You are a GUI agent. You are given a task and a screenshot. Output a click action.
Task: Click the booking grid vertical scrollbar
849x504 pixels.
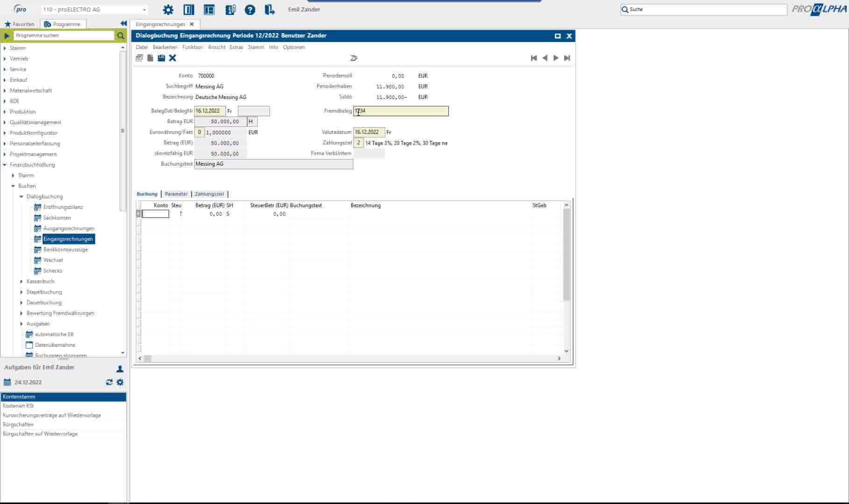coord(566,254)
